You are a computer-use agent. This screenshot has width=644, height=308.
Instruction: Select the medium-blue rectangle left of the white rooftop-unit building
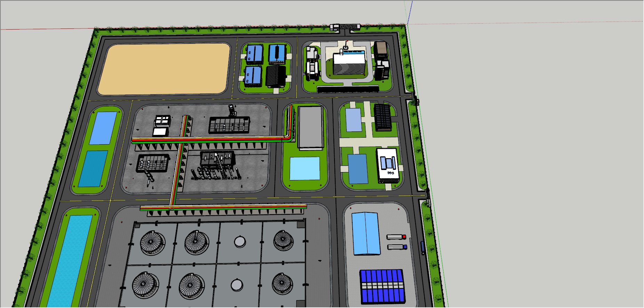pyautogui.click(x=358, y=169)
